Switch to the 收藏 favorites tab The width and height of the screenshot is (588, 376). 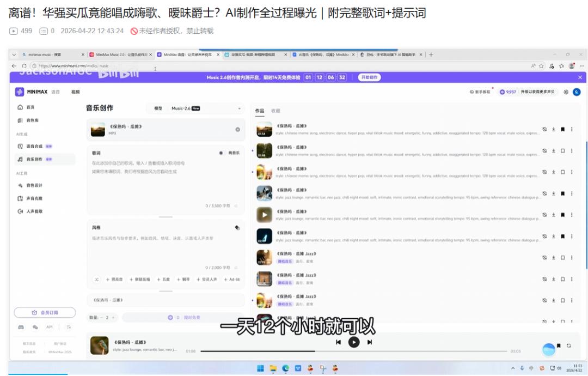275,111
